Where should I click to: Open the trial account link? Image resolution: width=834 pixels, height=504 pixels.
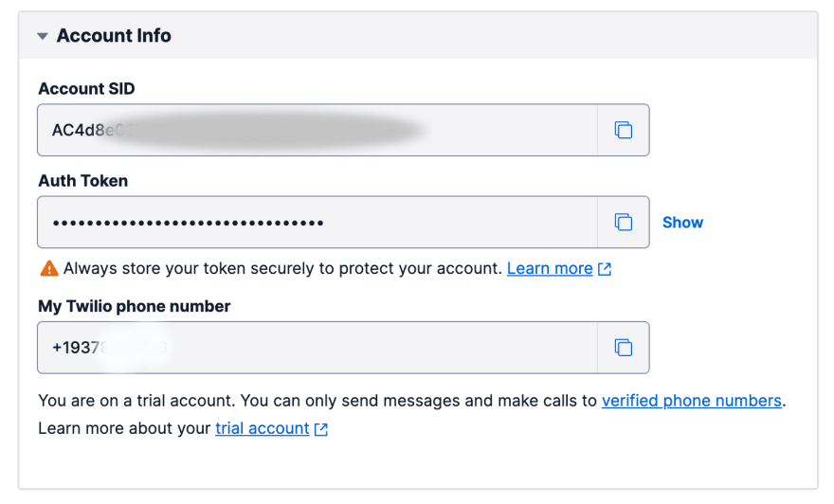[x=263, y=428]
